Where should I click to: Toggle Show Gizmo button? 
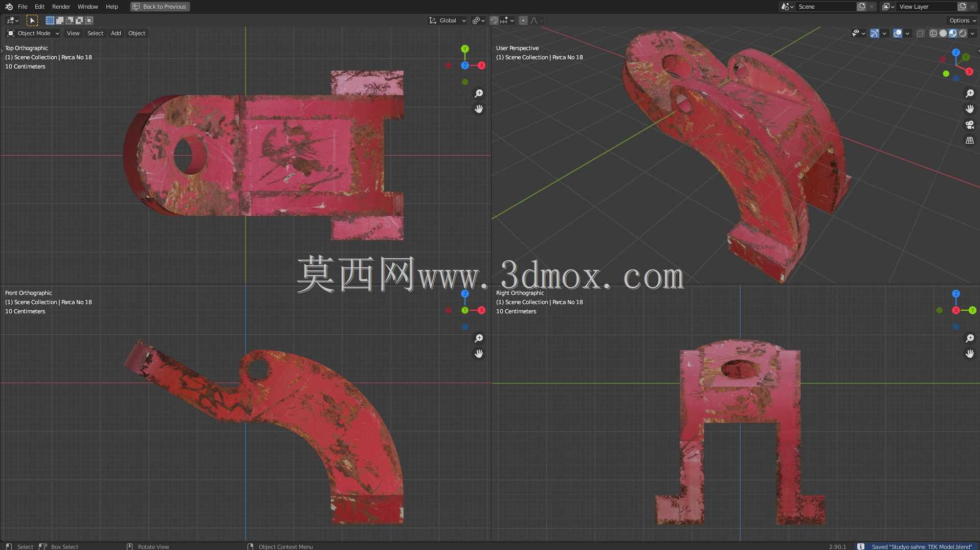(875, 33)
